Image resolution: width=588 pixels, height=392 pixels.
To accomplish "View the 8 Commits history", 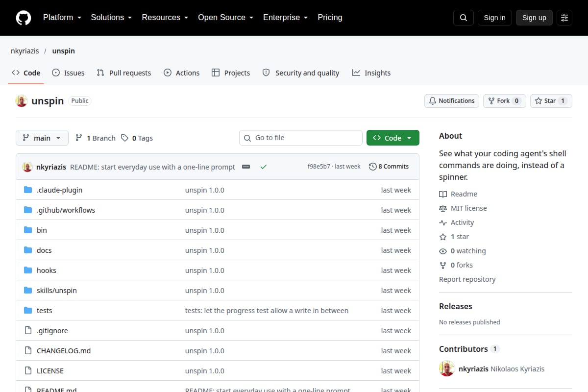I will (x=389, y=167).
